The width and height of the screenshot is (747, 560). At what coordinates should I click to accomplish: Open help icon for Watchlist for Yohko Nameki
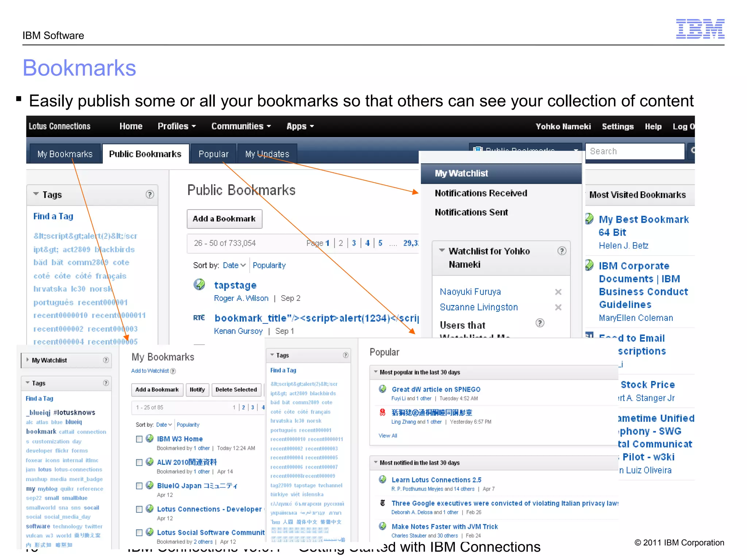562,251
